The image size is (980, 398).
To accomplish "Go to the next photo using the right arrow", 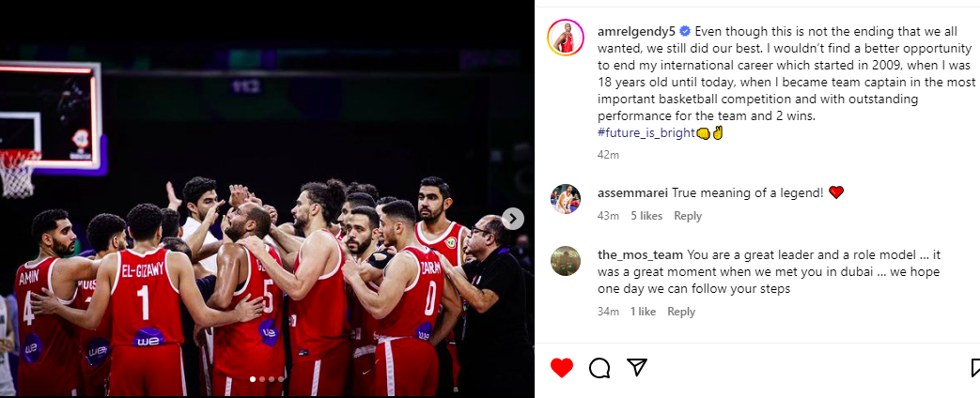I will (x=512, y=218).
